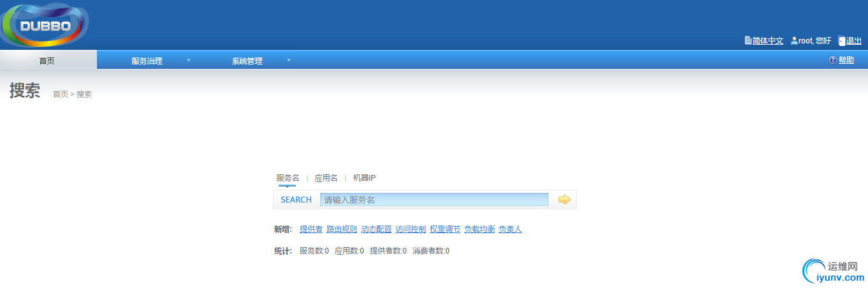This screenshot has height=288, width=868.
Task: Switch language via 简体中文 link
Action: tap(768, 41)
